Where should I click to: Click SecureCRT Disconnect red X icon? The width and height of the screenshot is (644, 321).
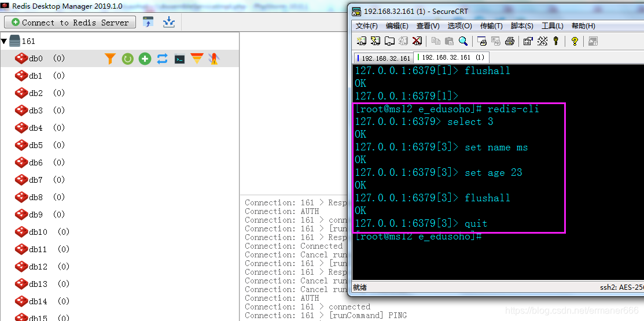[417, 40]
